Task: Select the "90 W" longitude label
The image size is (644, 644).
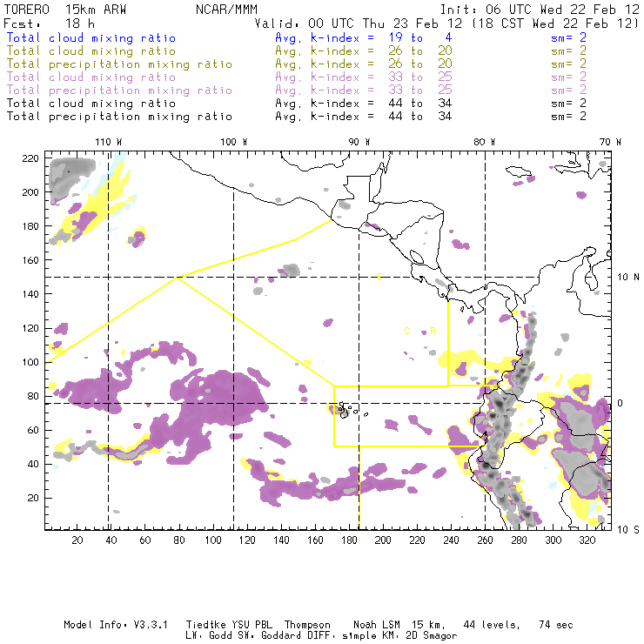Action: click(359, 142)
